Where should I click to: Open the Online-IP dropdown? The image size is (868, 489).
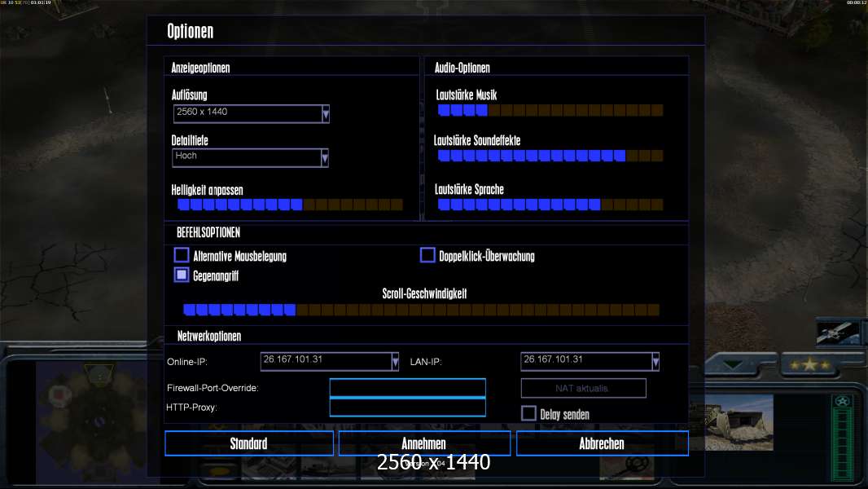coord(330,362)
